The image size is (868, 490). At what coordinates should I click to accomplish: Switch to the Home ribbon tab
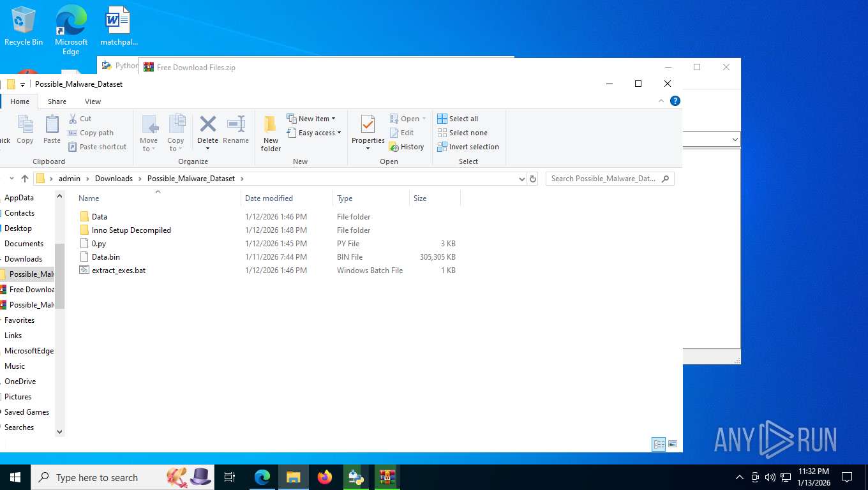pyautogui.click(x=19, y=101)
